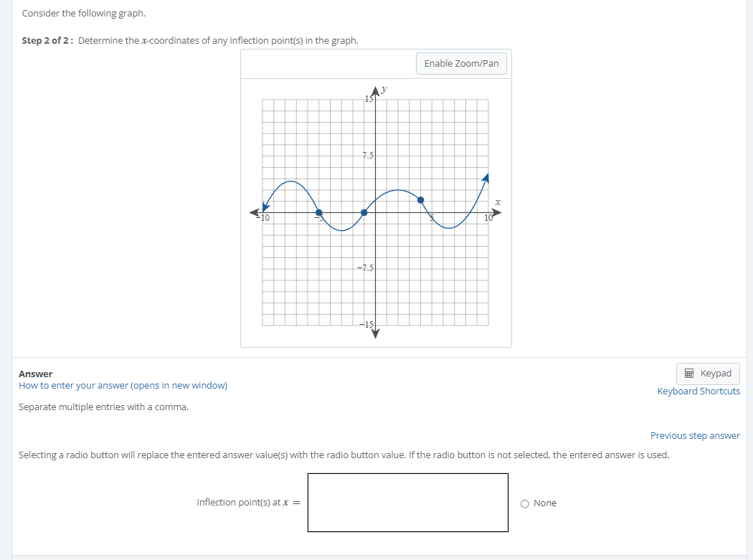This screenshot has height=560, width=753.
Task: Open Previous step answer
Action: [695, 435]
